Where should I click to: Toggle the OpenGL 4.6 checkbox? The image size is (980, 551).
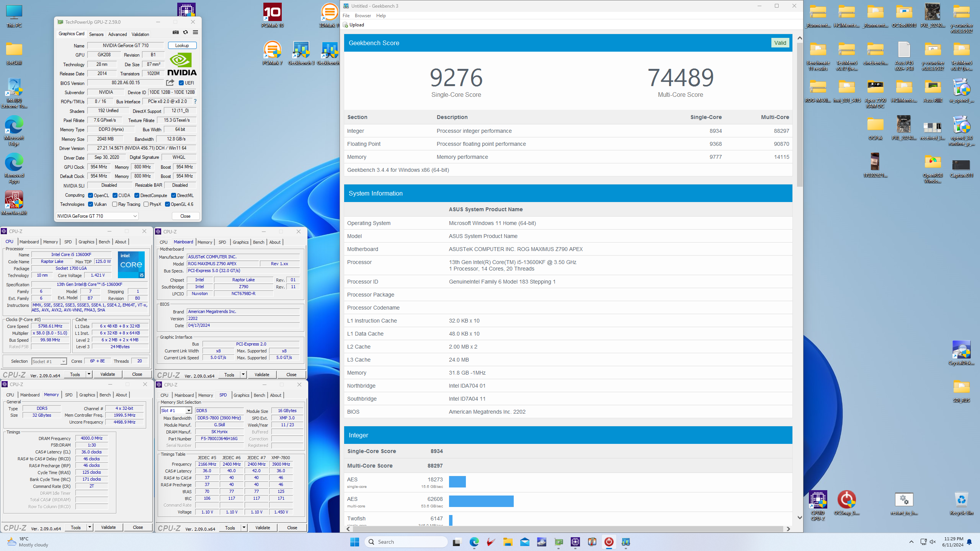(x=167, y=204)
